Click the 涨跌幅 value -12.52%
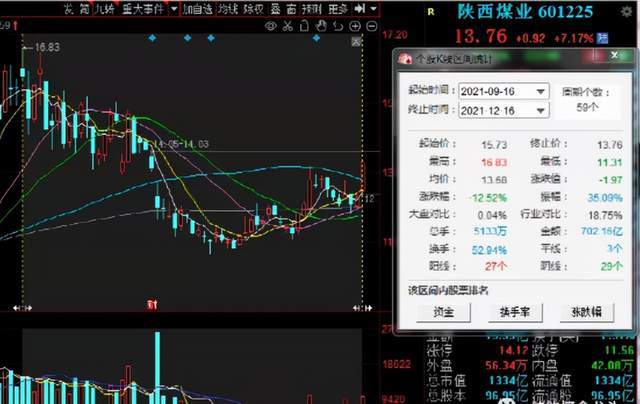640x404 pixels. coord(488,198)
